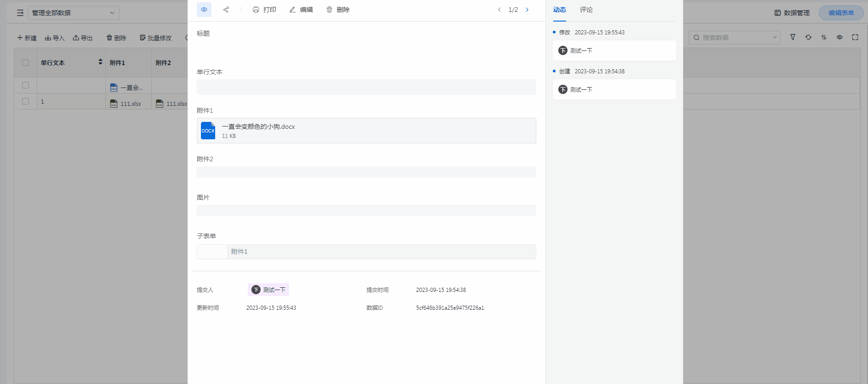Click the 编辑 edit pencil button
868x384 pixels.
click(301, 10)
